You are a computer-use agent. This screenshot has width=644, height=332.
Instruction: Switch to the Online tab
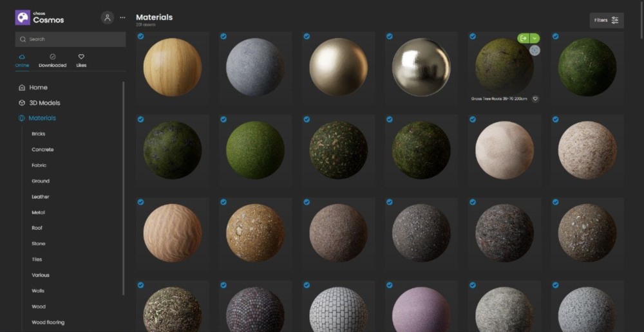tap(22, 60)
